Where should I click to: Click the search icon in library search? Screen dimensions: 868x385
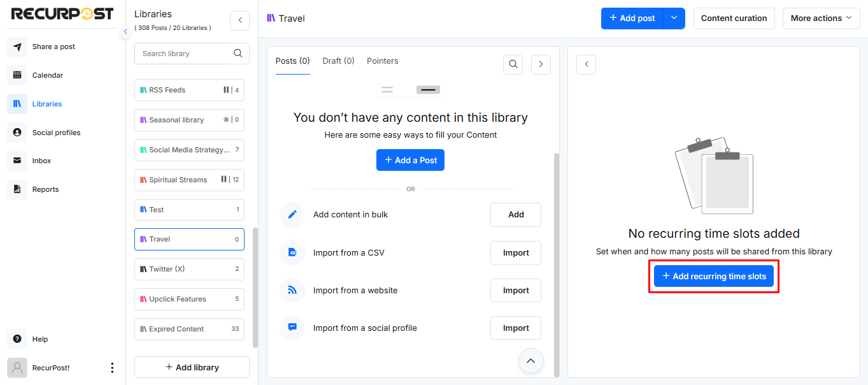[x=238, y=54]
